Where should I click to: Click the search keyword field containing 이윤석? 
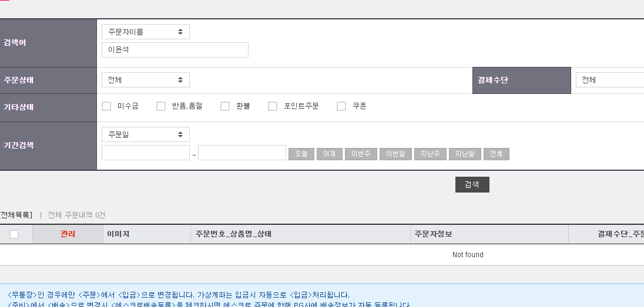pos(175,50)
